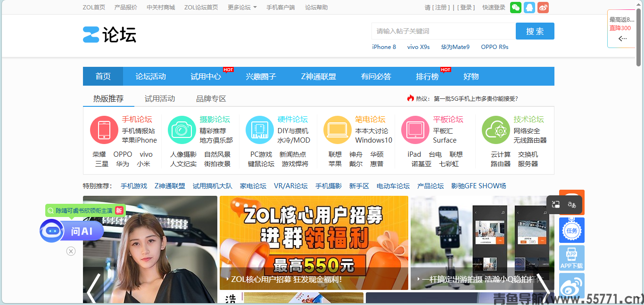Close the floating AI widget

[x=71, y=251]
